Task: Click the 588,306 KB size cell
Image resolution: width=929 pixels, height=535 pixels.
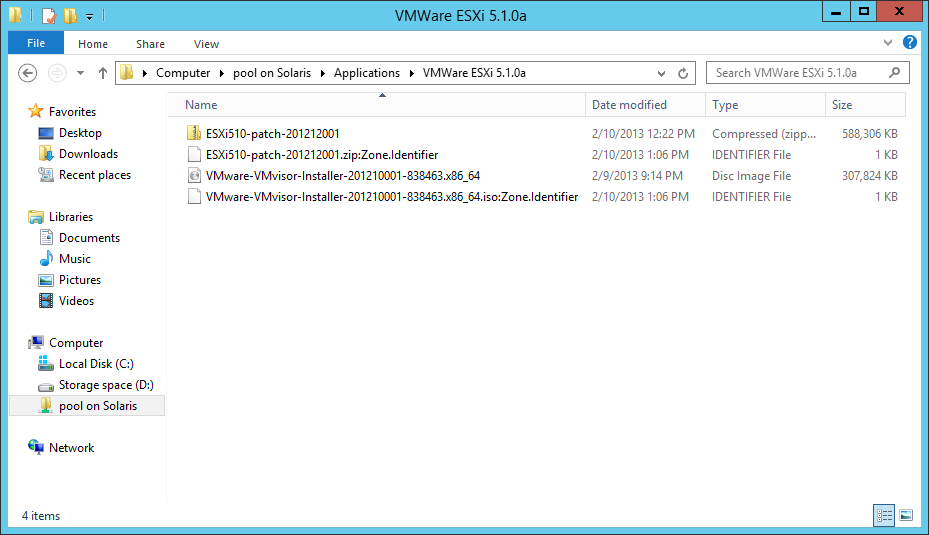Action: [870, 134]
